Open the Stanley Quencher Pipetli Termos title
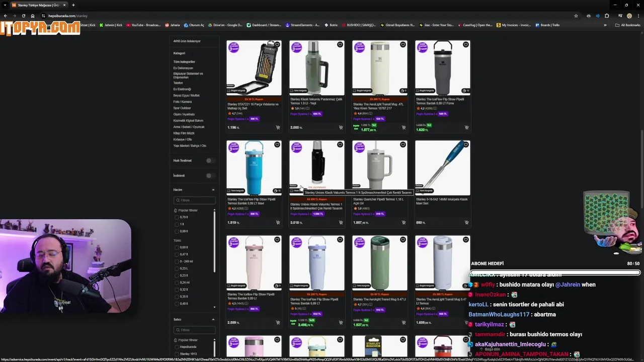Viewport: 644px width, 362px height. tap(378, 201)
